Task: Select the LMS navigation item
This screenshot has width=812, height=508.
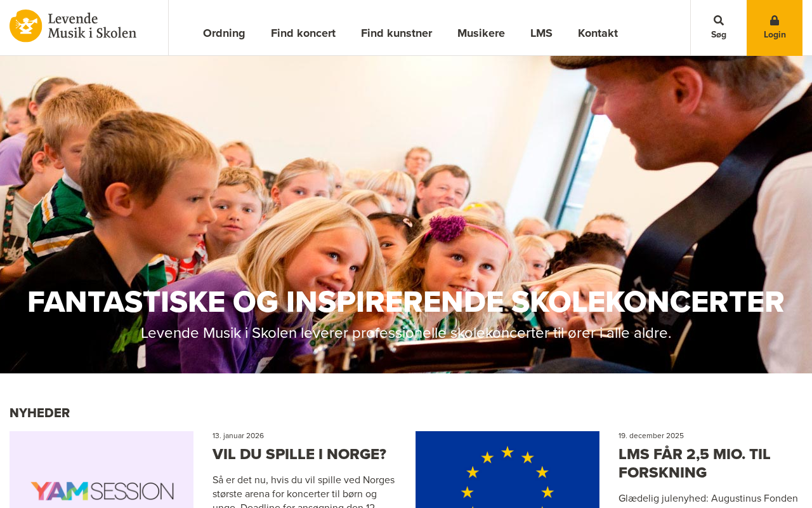Action: pyautogui.click(x=541, y=33)
